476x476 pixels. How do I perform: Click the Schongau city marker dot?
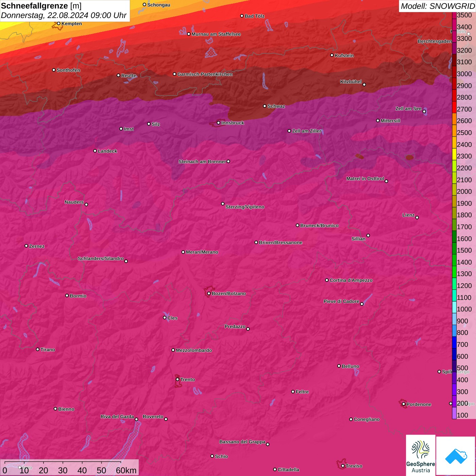click(144, 5)
